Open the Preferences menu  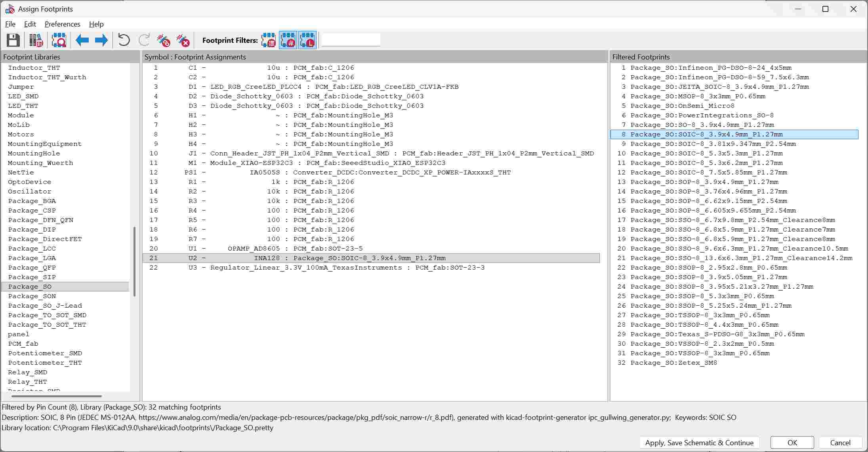(62, 24)
